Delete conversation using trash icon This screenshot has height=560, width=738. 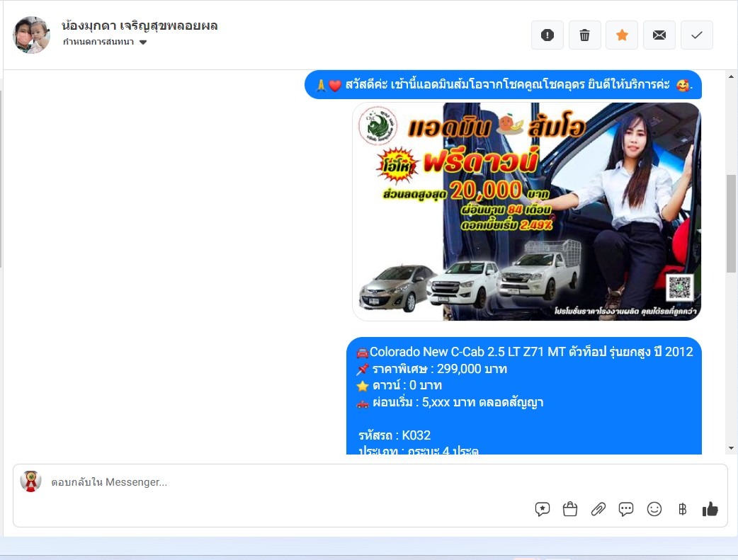584,35
